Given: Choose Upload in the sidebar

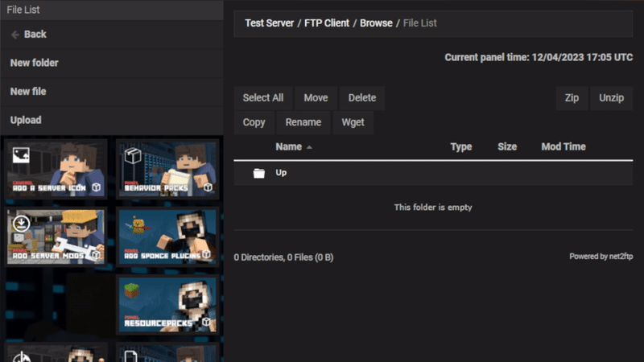Looking at the screenshot, I should [26, 120].
